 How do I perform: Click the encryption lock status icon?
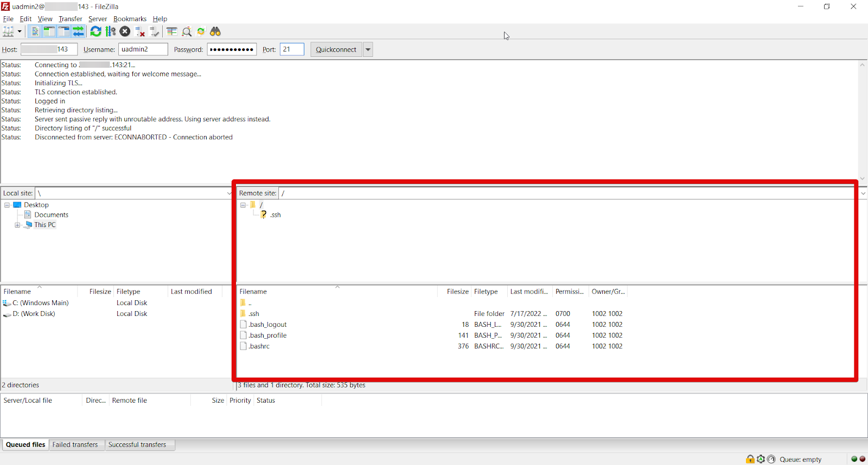pyautogui.click(x=750, y=459)
